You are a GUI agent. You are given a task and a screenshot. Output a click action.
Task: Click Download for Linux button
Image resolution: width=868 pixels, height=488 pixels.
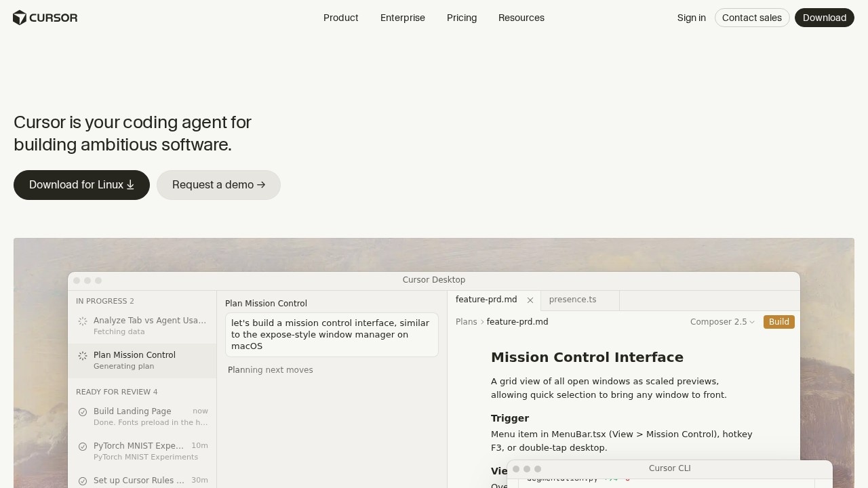pos(81,185)
